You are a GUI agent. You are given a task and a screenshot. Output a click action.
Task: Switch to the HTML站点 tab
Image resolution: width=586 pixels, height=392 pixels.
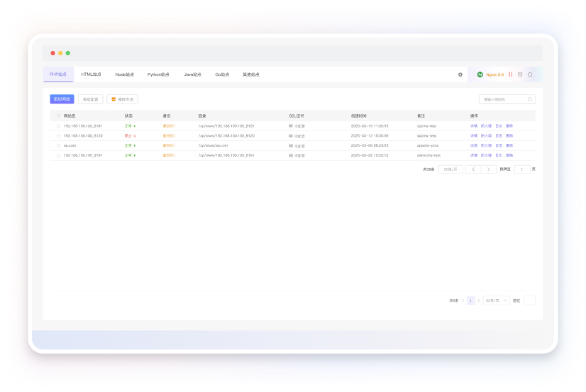92,74
